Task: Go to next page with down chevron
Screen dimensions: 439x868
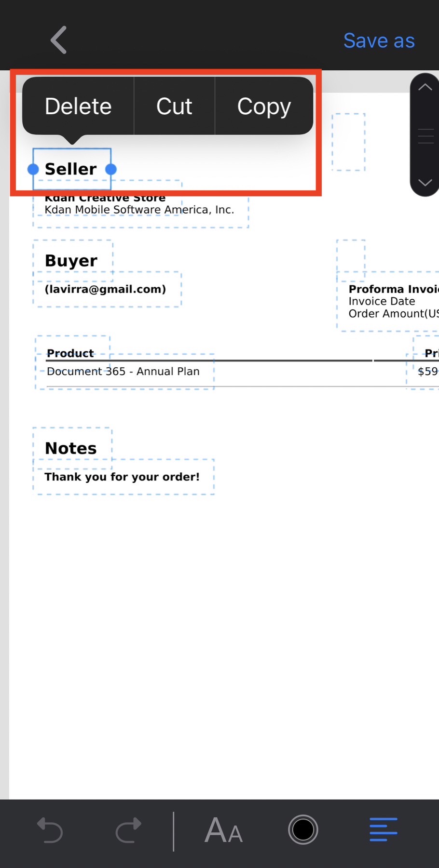Action: (x=425, y=183)
